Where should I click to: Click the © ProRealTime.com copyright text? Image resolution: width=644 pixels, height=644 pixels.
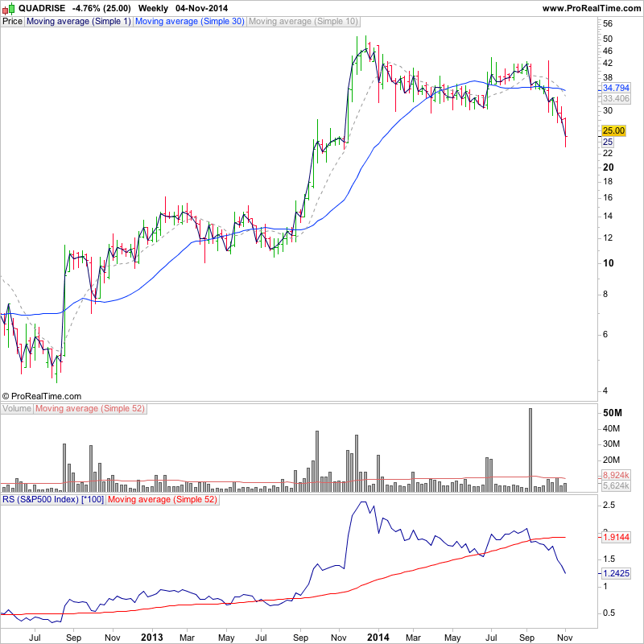[42, 396]
